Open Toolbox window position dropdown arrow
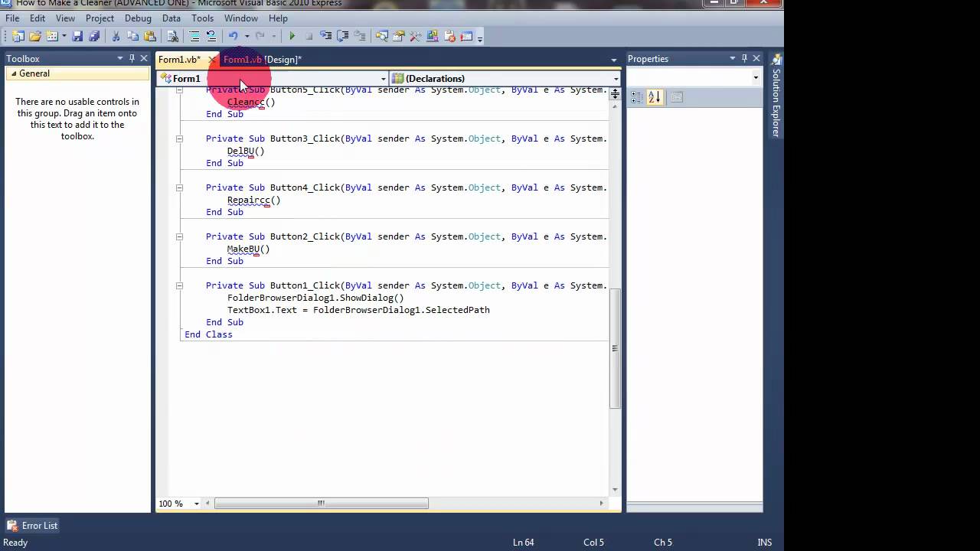980x551 pixels. [x=119, y=58]
